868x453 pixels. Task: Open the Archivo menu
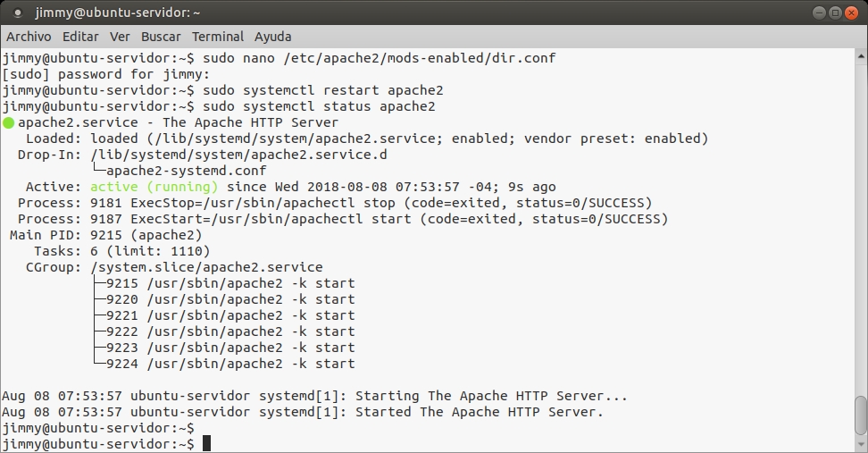(x=29, y=37)
